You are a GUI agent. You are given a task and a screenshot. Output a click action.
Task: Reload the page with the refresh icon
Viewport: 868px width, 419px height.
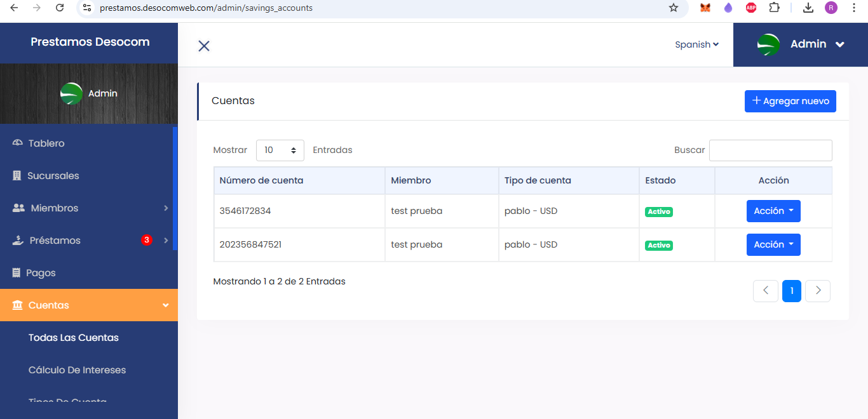60,8
